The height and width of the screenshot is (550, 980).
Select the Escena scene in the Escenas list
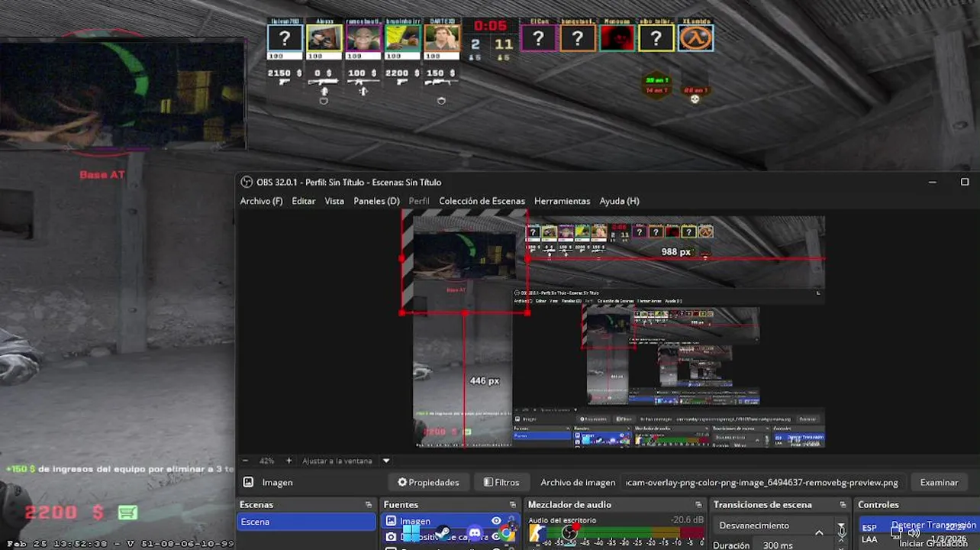click(305, 522)
